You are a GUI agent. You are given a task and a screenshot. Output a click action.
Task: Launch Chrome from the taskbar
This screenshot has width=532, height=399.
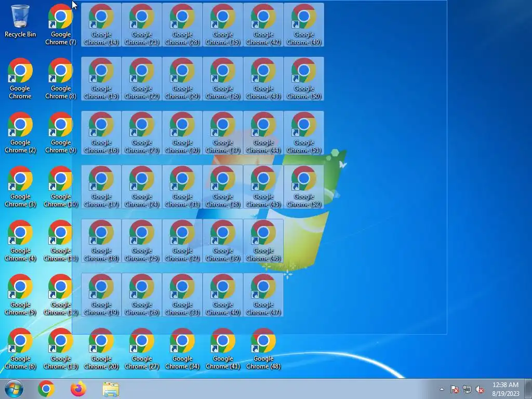click(x=46, y=389)
